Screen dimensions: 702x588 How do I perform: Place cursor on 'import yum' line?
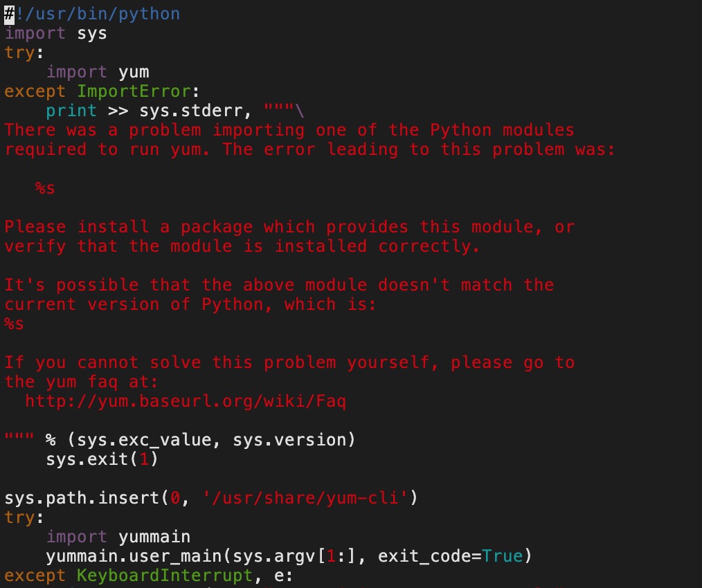(x=98, y=72)
